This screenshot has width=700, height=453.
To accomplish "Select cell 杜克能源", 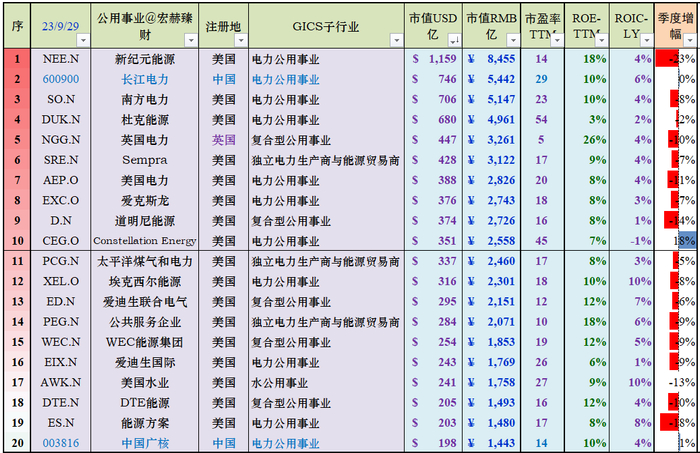I will 145,120.
